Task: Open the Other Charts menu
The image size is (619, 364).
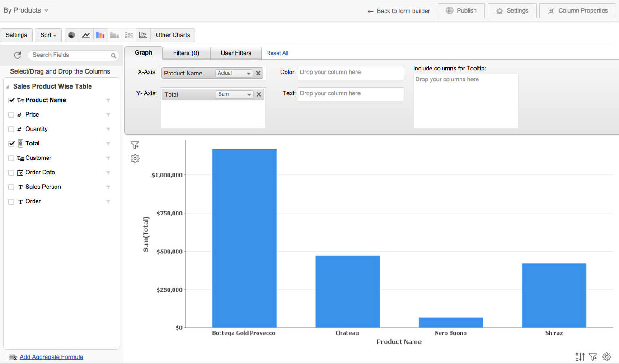Action: point(173,35)
